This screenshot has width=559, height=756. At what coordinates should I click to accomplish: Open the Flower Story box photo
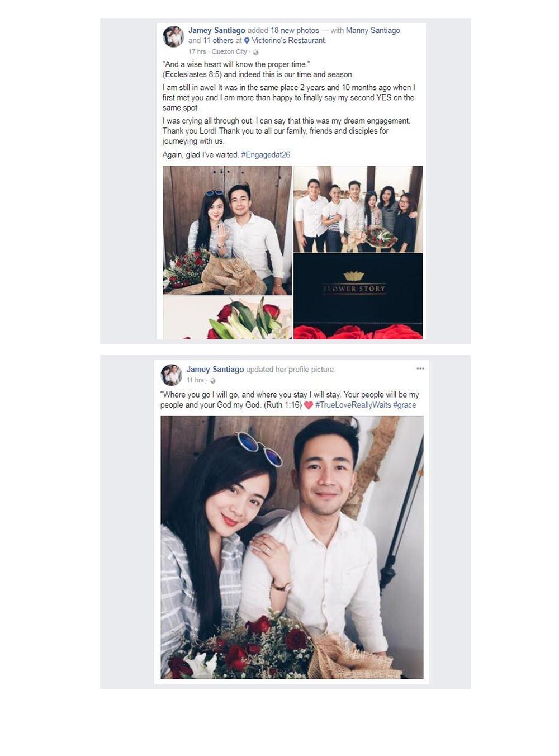[358, 296]
